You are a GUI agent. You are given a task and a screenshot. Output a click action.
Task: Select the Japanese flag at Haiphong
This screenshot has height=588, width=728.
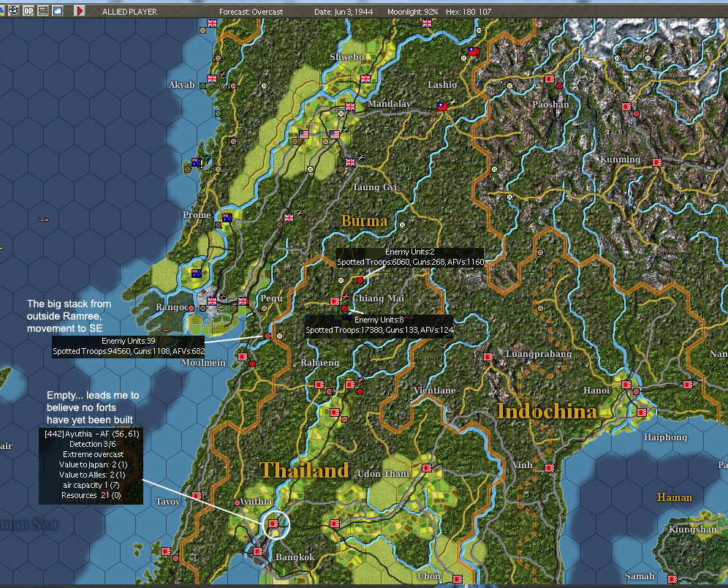pos(642,412)
